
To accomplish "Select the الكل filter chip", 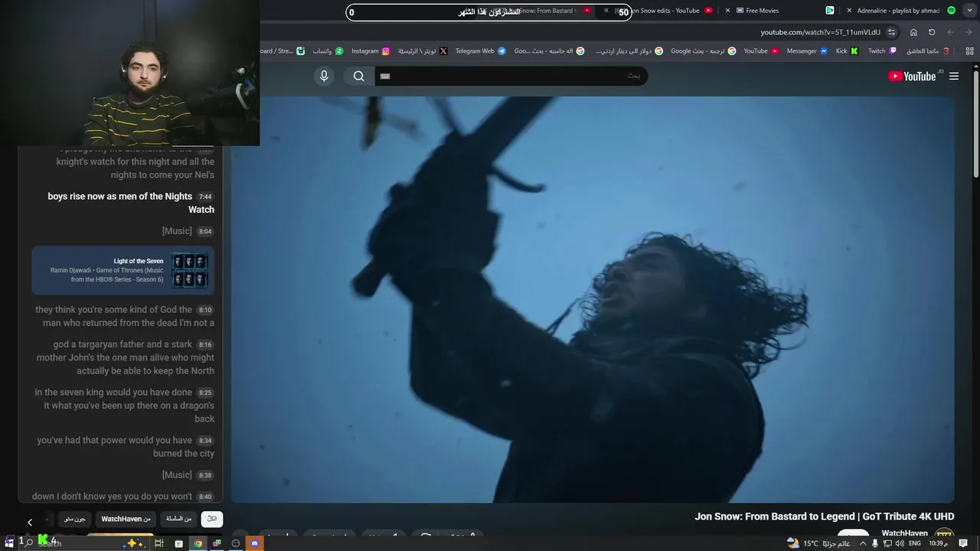I will click(212, 519).
